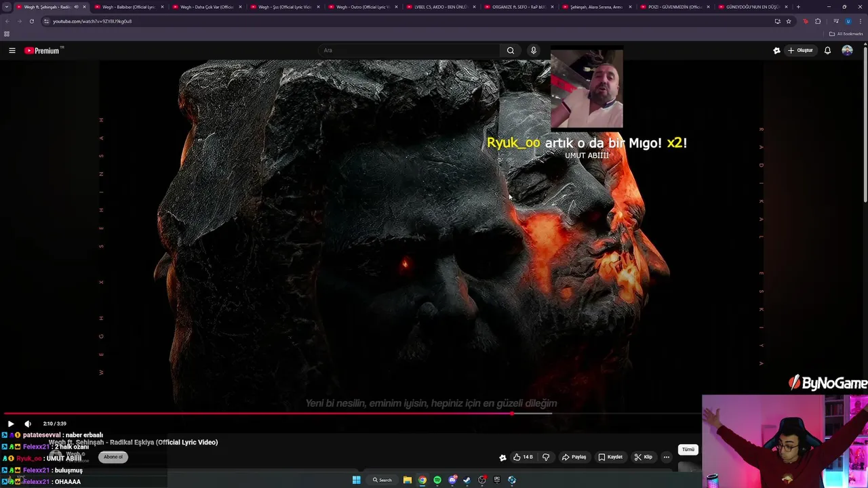Viewport: 868px width, 488px height.
Task: Open the Chrome profile avatar
Action: pos(848,21)
